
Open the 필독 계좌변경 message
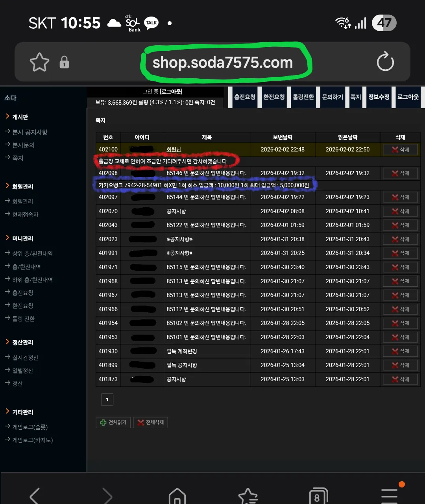182,351
